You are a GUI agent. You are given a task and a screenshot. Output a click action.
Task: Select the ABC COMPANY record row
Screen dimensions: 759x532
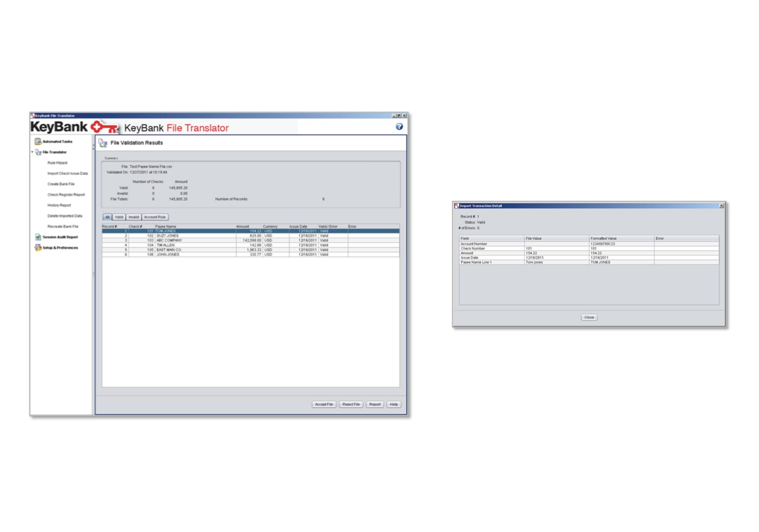250,240
